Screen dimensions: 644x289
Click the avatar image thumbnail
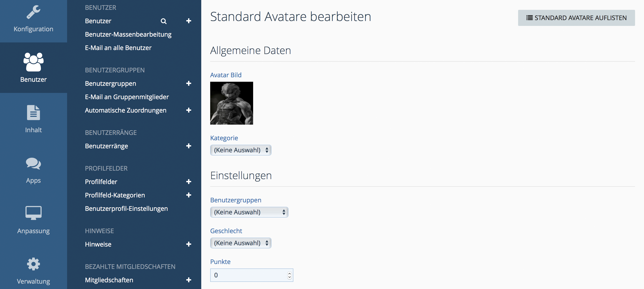(231, 103)
